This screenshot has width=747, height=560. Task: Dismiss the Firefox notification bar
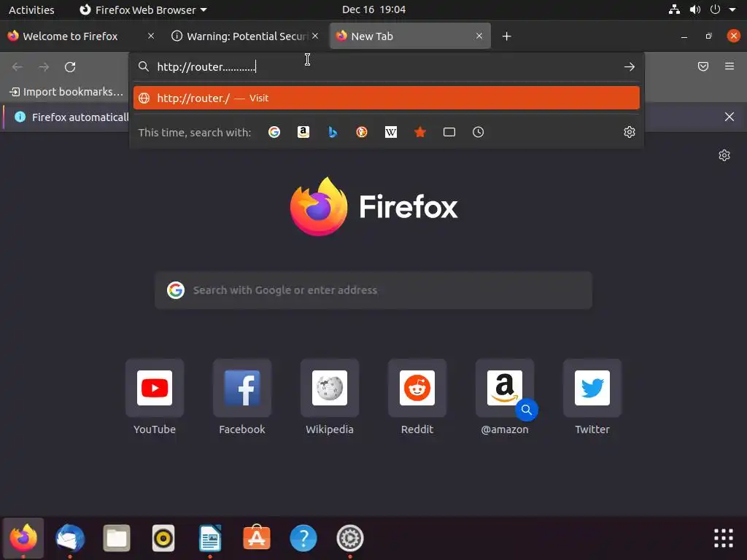(729, 117)
